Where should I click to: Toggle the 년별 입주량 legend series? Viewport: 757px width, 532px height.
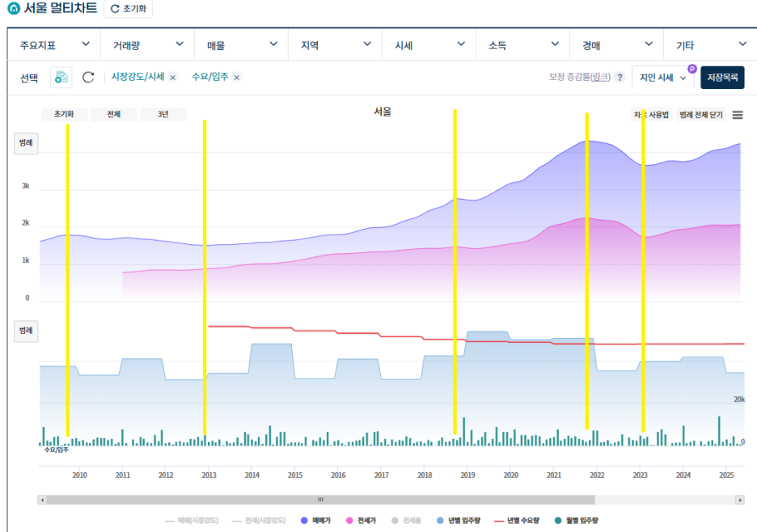point(459,521)
